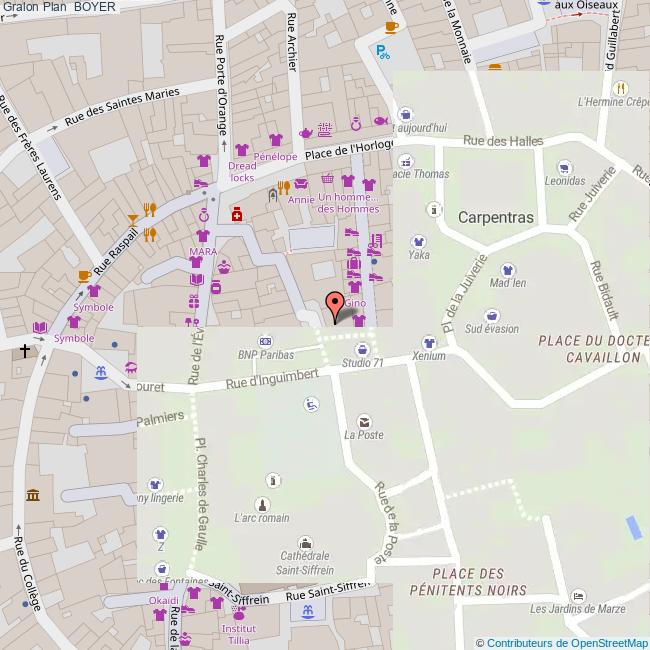
Task: Click the Institut Tillia label
Action: [x=238, y=634]
